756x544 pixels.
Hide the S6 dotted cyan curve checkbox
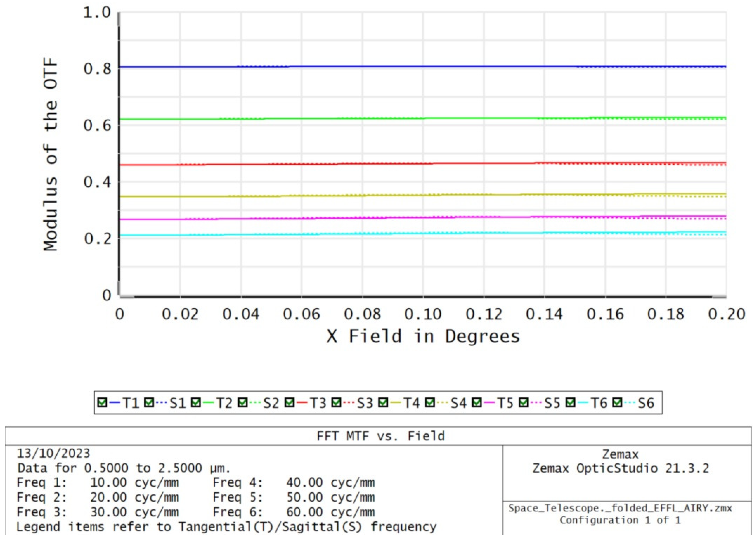click(617, 403)
